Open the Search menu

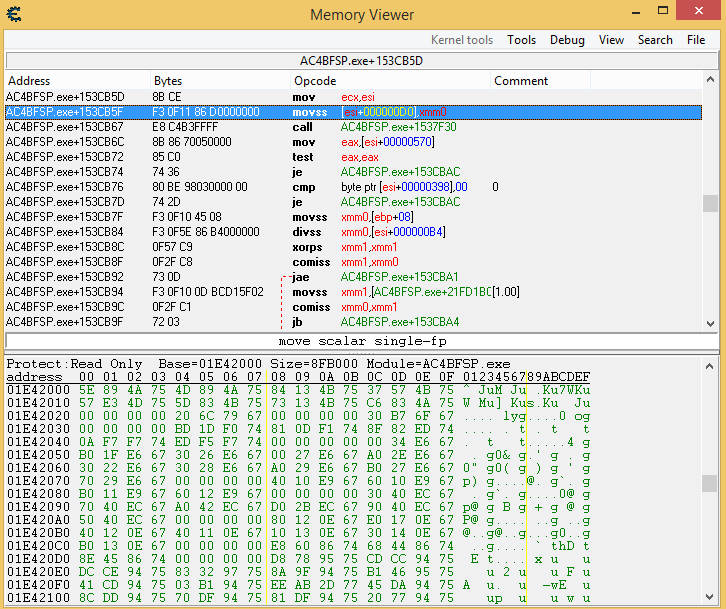click(655, 40)
